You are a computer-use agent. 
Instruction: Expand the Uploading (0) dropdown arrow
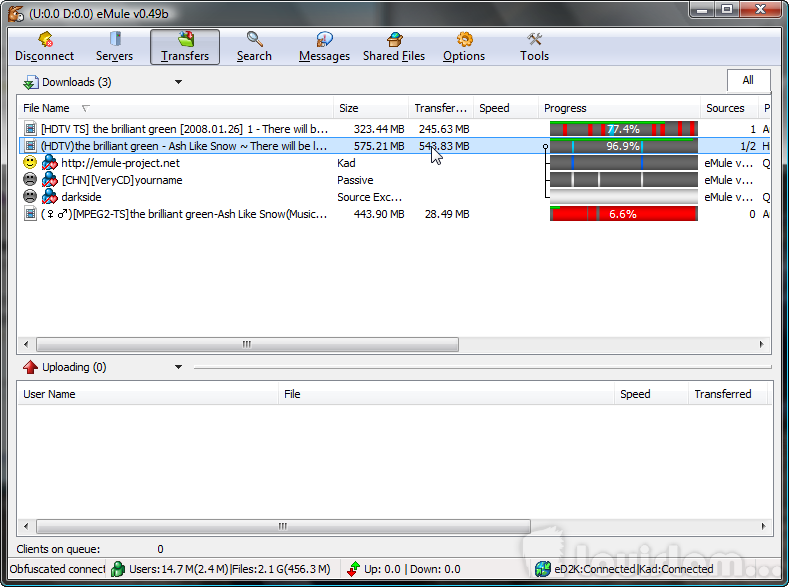178,367
